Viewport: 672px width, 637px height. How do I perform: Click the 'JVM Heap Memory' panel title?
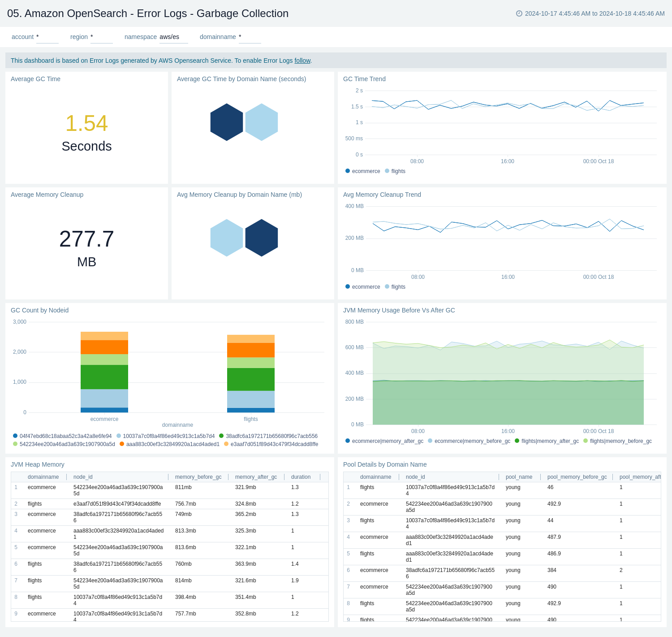(x=38, y=464)
